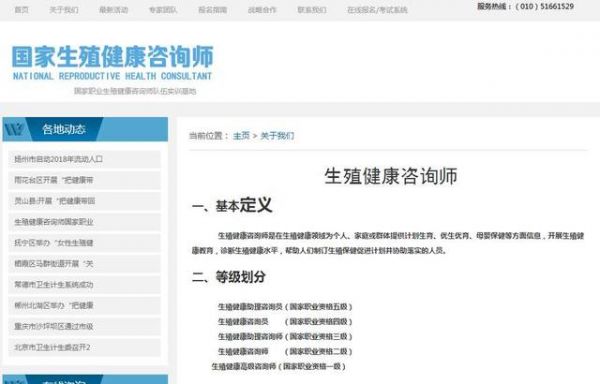
Task: Click the 生殖健康咨询师 article title
Action: click(391, 176)
